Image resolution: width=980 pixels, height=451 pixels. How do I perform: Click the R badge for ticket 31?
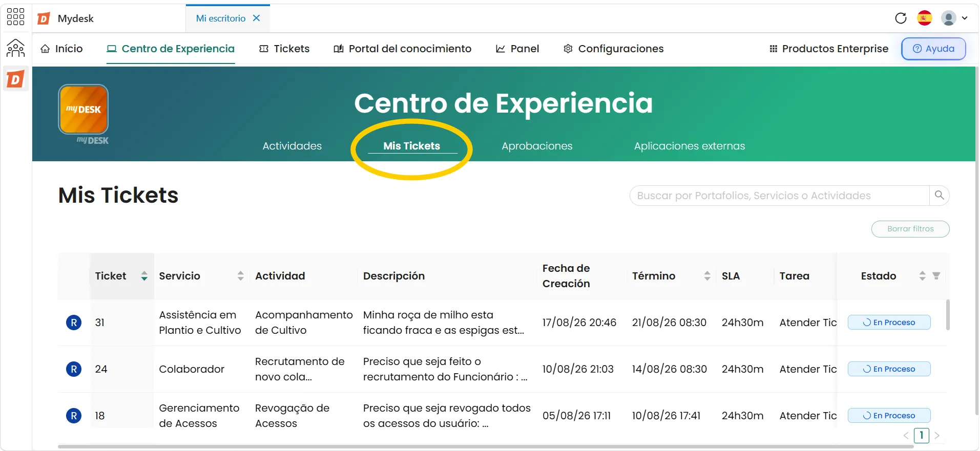(74, 323)
